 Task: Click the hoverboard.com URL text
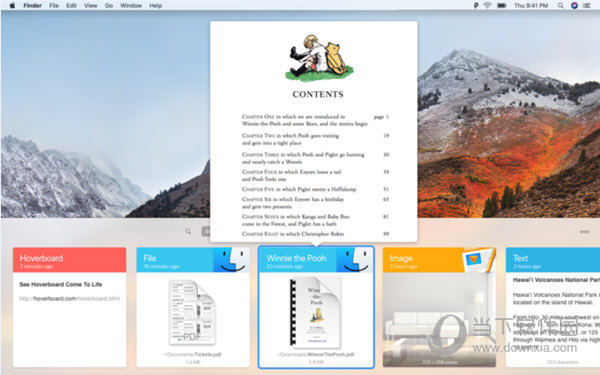click(x=69, y=298)
